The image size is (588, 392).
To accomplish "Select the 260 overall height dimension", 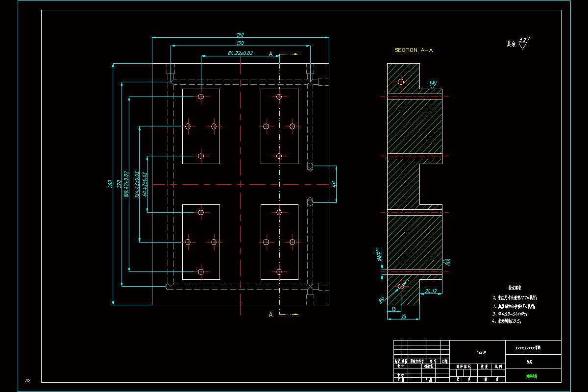I will click(x=111, y=184).
